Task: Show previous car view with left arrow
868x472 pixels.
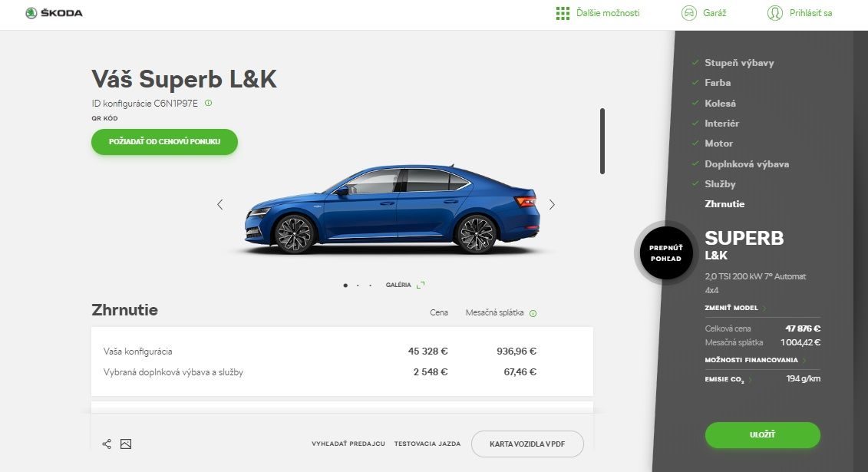Action: point(219,205)
